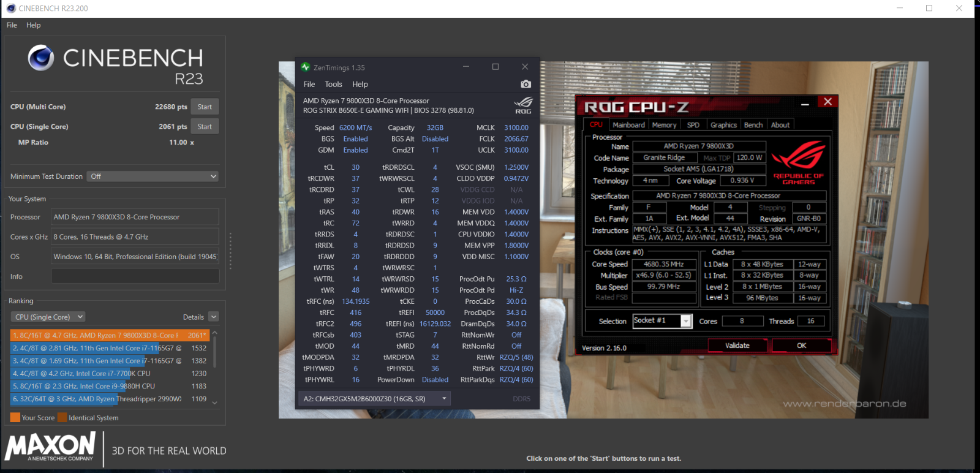This screenshot has height=473, width=980.
Task: Click the Details label in Ranking
Action: [x=194, y=317]
